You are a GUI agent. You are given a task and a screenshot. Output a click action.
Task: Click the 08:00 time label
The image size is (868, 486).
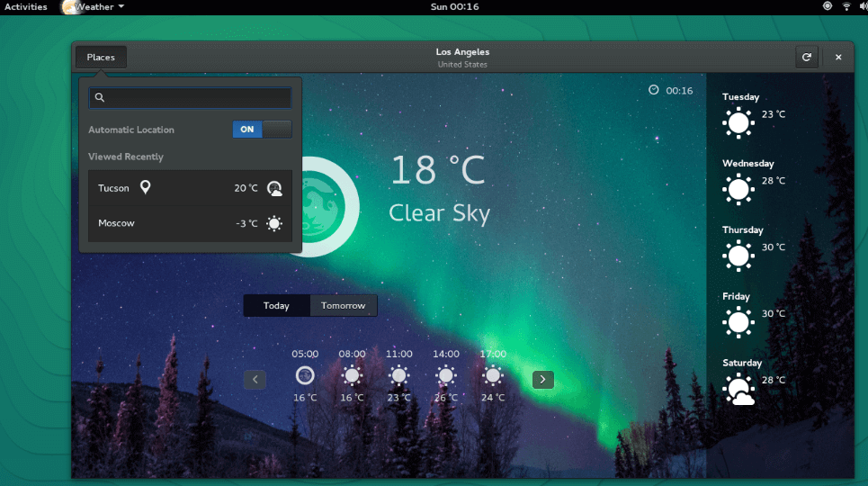[352, 354]
